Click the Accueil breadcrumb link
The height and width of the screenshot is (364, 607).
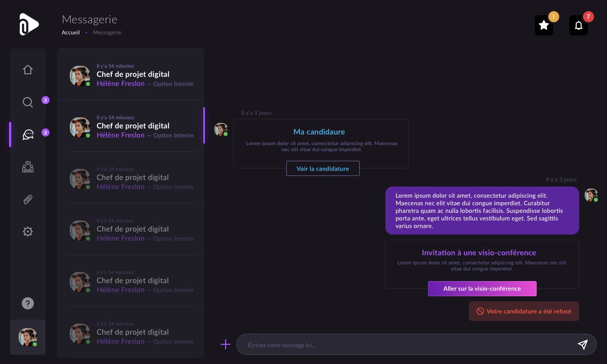pos(71,32)
